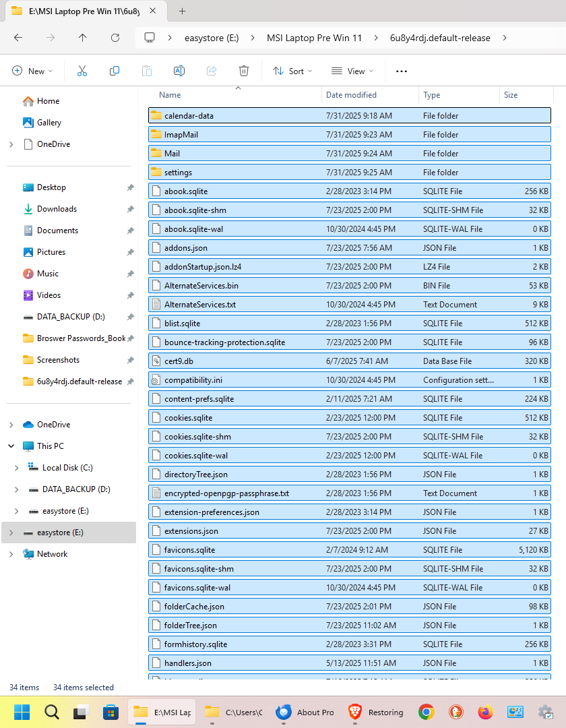Screen dimensions: 566x728
Task: Open the Settings gear taskbar icon
Action: (x=545, y=712)
